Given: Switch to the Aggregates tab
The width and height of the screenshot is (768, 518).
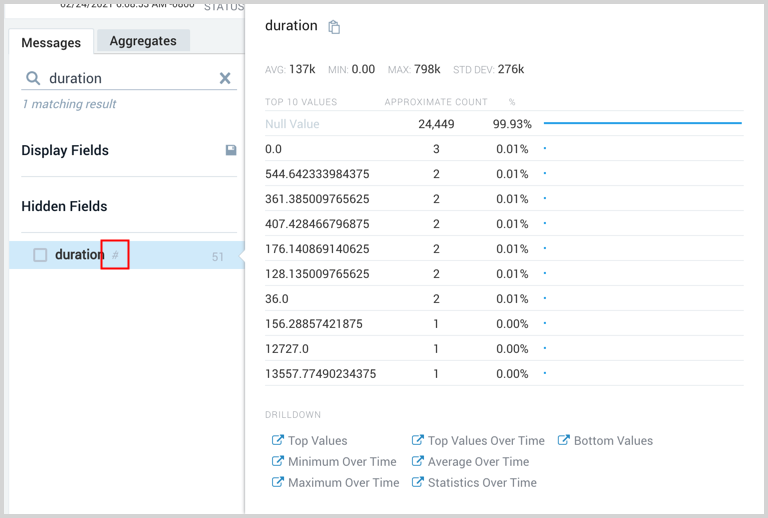Looking at the screenshot, I should coord(143,41).
